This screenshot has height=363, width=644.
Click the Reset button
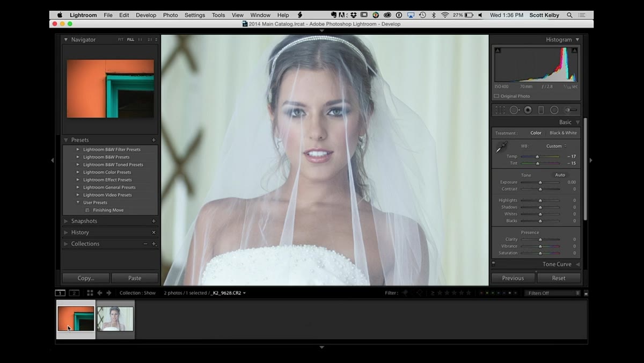(559, 278)
